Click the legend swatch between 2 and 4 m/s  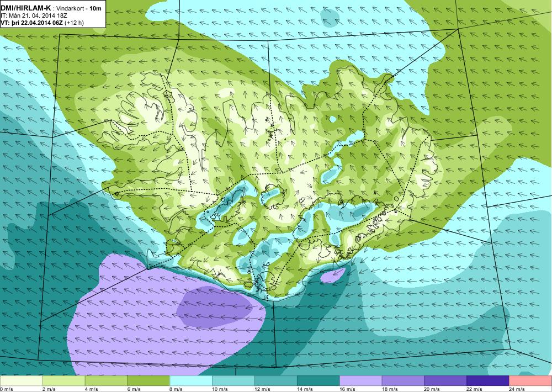coord(63,381)
